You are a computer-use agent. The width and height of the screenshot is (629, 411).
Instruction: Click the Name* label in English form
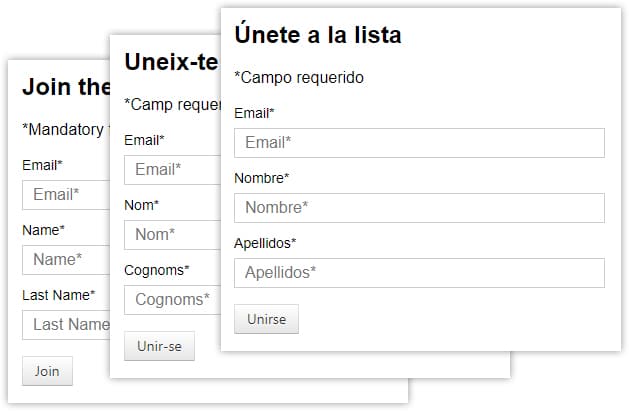[x=43, y=230]
